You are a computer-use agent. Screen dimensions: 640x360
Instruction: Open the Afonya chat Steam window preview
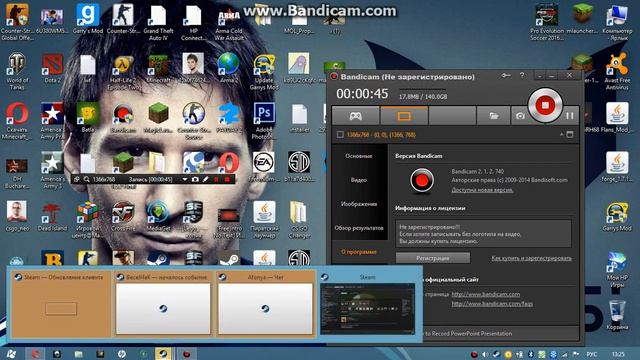click(265, 304)
